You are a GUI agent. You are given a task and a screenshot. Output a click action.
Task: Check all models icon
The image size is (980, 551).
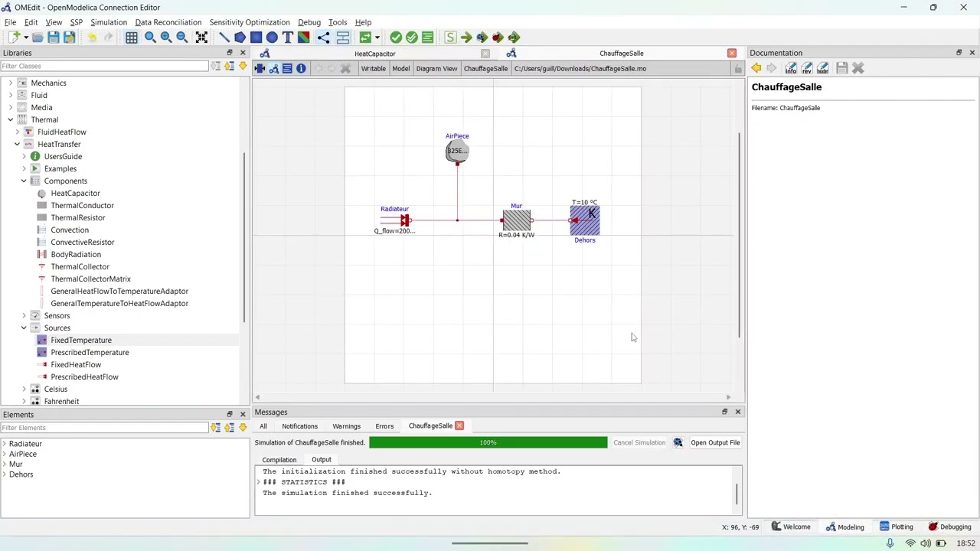[x=412, y=37]
